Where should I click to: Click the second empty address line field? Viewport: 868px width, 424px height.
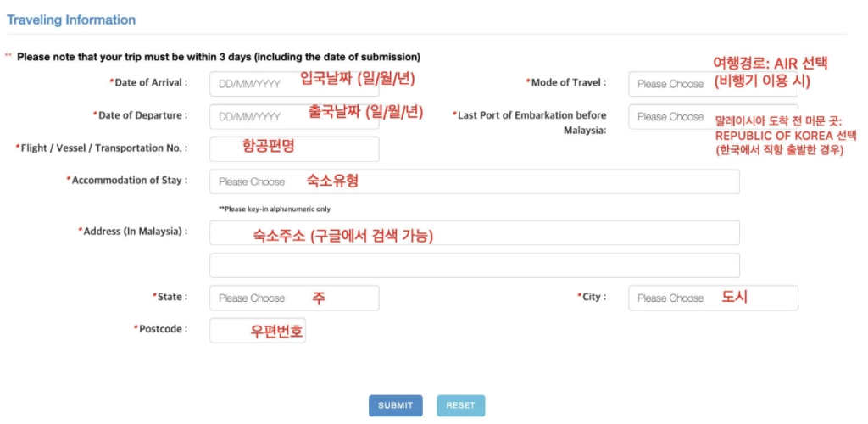475,265
